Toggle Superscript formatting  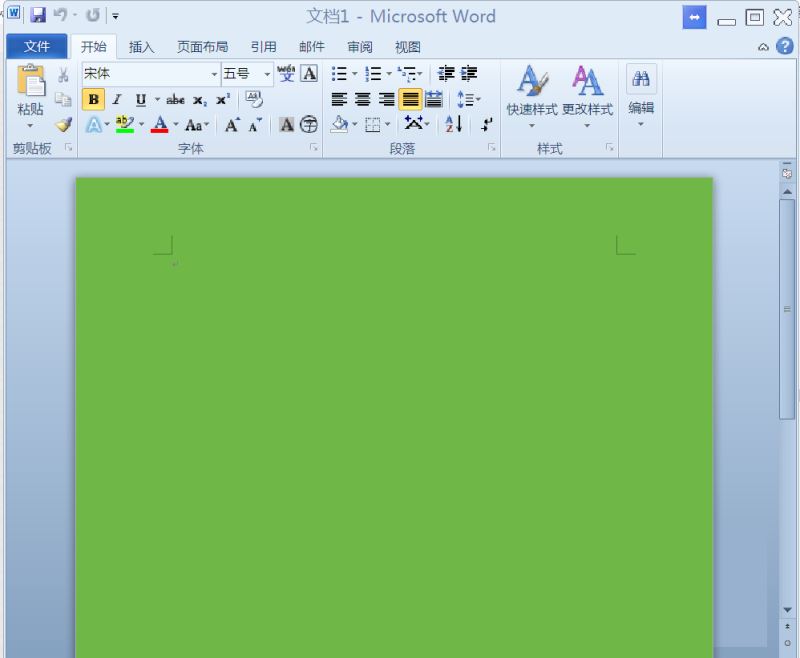[x=223, y=99]
